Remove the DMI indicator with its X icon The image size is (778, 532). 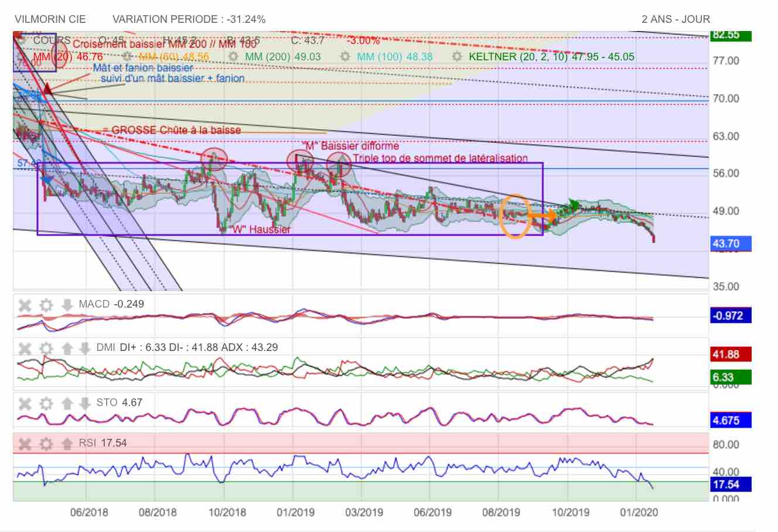25,348
